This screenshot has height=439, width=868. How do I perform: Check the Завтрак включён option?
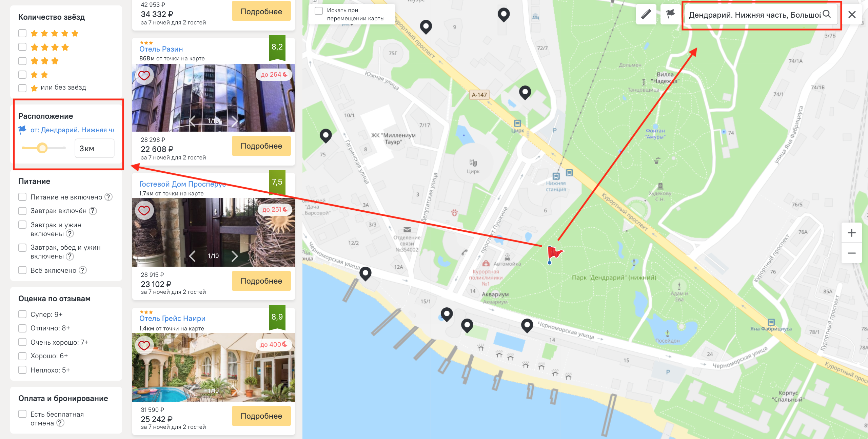click(x=22, y=211)
